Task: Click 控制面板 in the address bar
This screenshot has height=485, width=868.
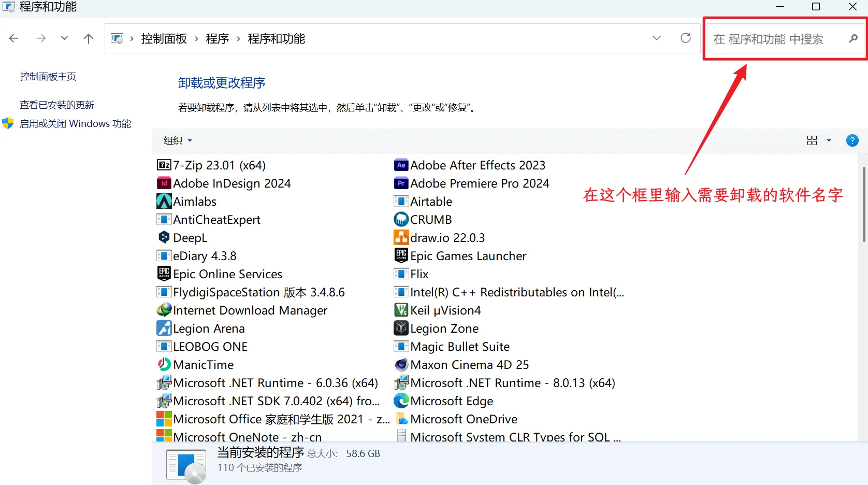Action: 164,39
